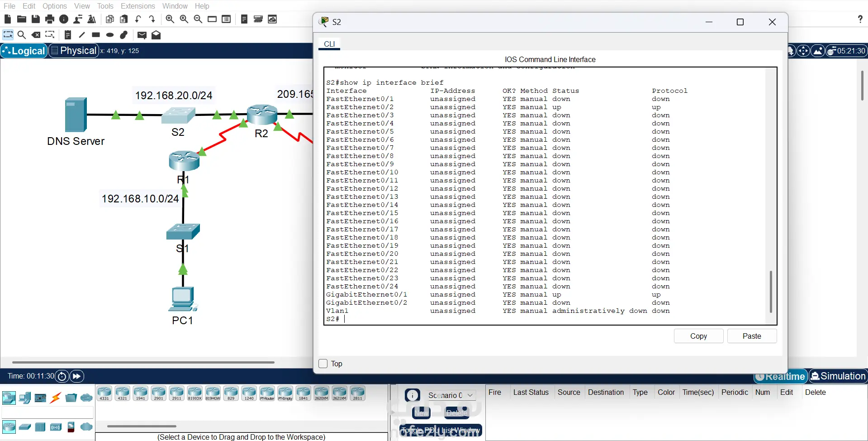Open the Window menu
The width and height of the screenshot is (868, 441).
(175, 6)
